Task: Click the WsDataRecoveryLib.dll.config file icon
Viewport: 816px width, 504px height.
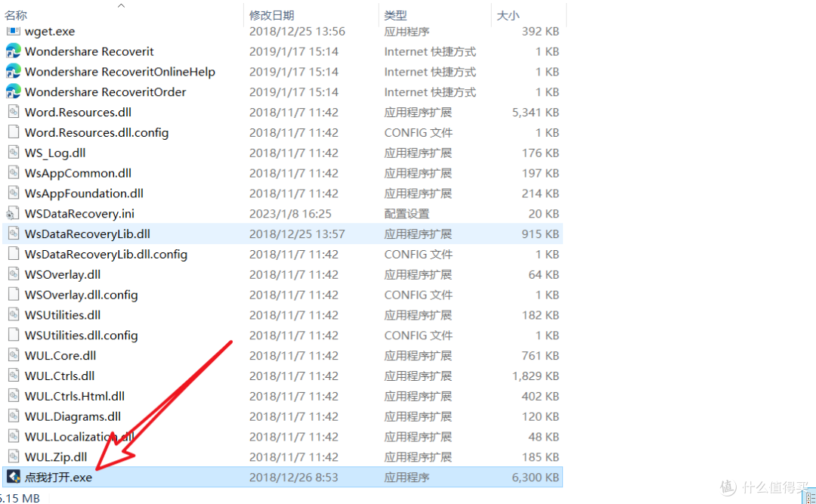Action: 14,254
